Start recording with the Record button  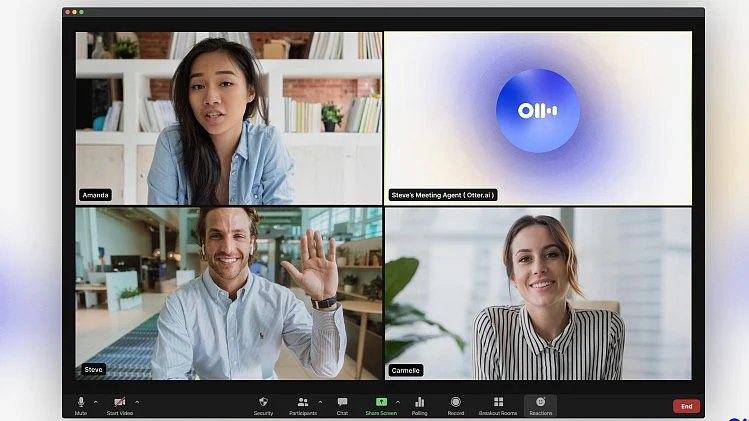click(x=456, y=406)
